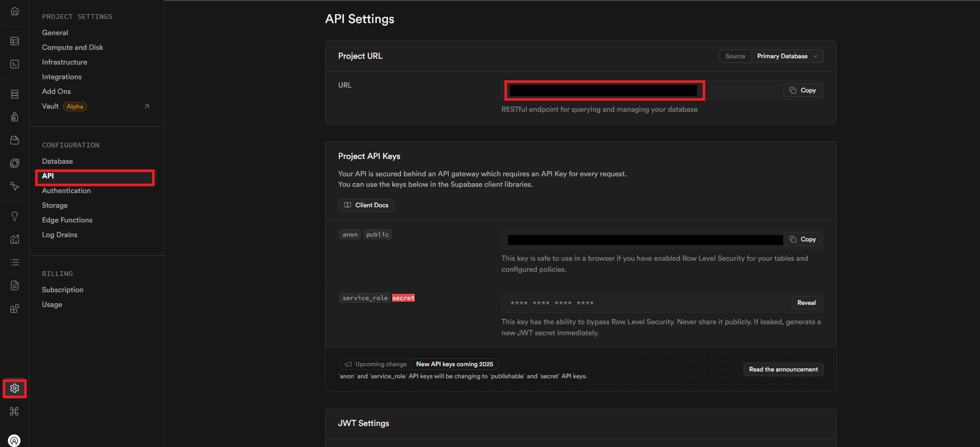Open Client Docs
The width and height of the screenshot is (980, 447).
tap(366, 205)
